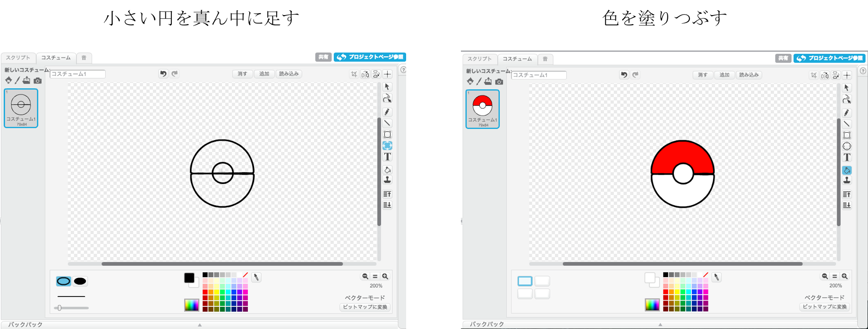Switch to 音 tab in left editor
Image resolution: width=868 pixels, height=329 pixels.
[84, 58]
